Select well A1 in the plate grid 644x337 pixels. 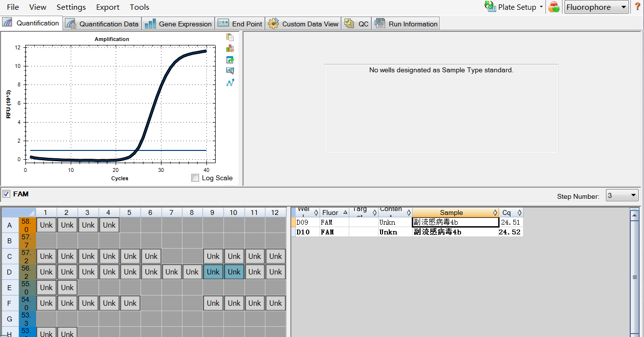46,225
